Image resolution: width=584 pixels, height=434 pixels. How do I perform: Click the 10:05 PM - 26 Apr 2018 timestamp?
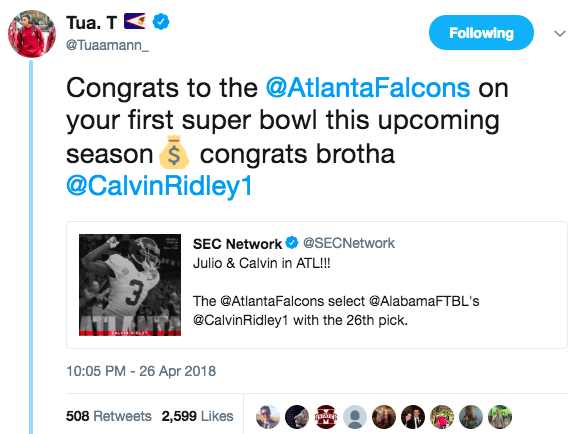tap(141, 371)
